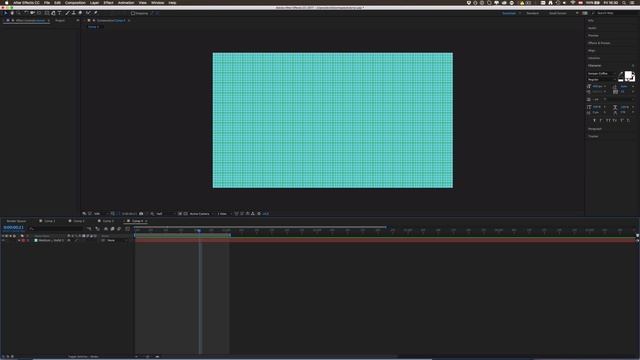
Task: Open the Regular font style dropdown
Action: point(602,80)
